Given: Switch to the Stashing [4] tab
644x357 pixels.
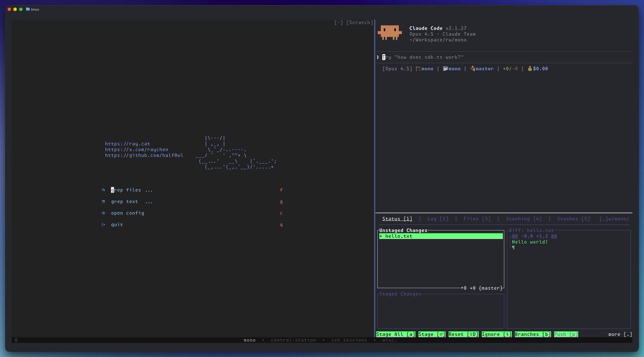Looking at the screenshot, I should tap(524, 219).
